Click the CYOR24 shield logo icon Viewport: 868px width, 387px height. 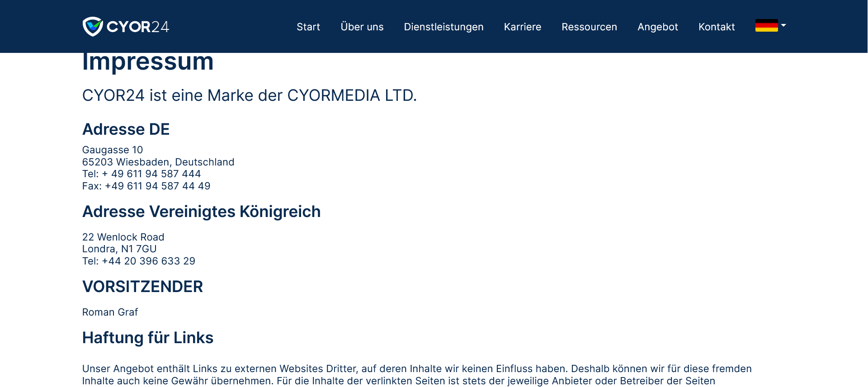[93, 27]
